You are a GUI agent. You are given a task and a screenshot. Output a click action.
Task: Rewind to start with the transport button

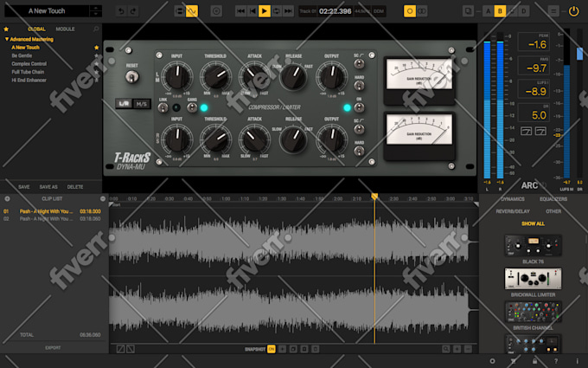coord(240,11)
